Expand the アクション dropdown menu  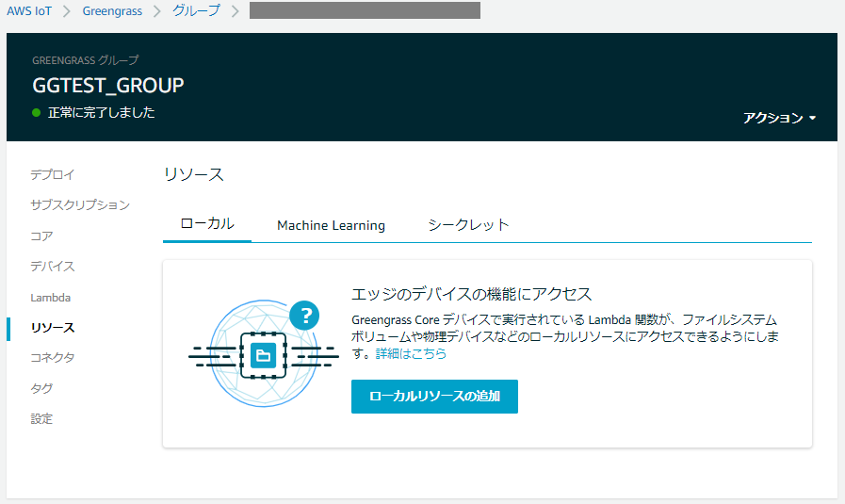pyautogui.click(x=779, y=118)
